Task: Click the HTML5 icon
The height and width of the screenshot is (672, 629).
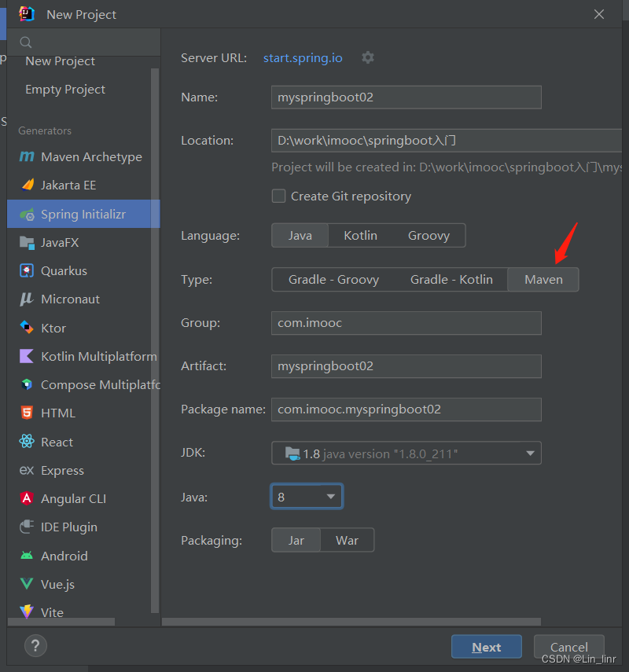Action: [27, 413]
